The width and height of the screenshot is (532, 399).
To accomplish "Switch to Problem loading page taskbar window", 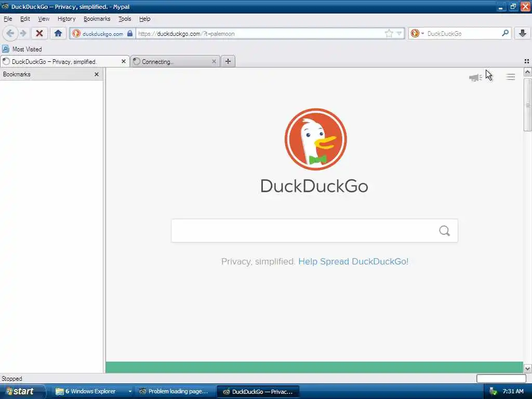I will pyautogui.click(x=175, y=391).
